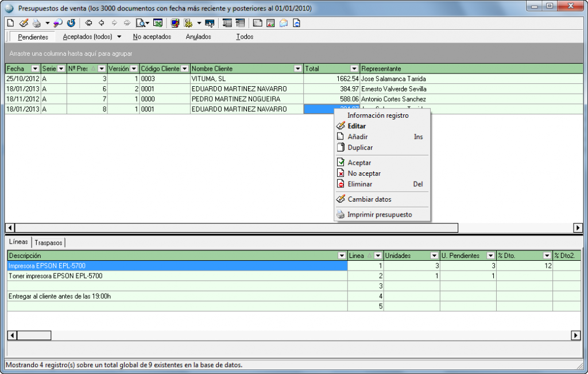Click Cambiar datos in context menu
This screenshot has height=374, width=588.
[x=369, y=199]
